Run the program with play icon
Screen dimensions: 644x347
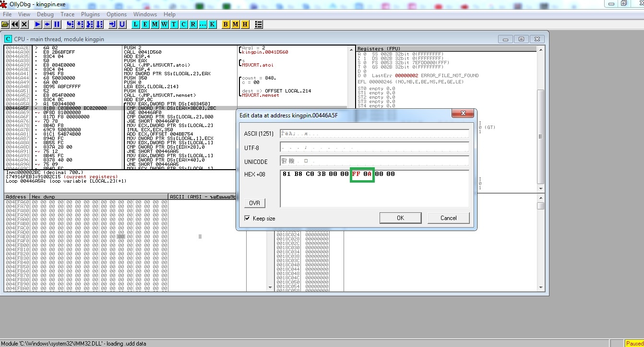tap(38, 24)
